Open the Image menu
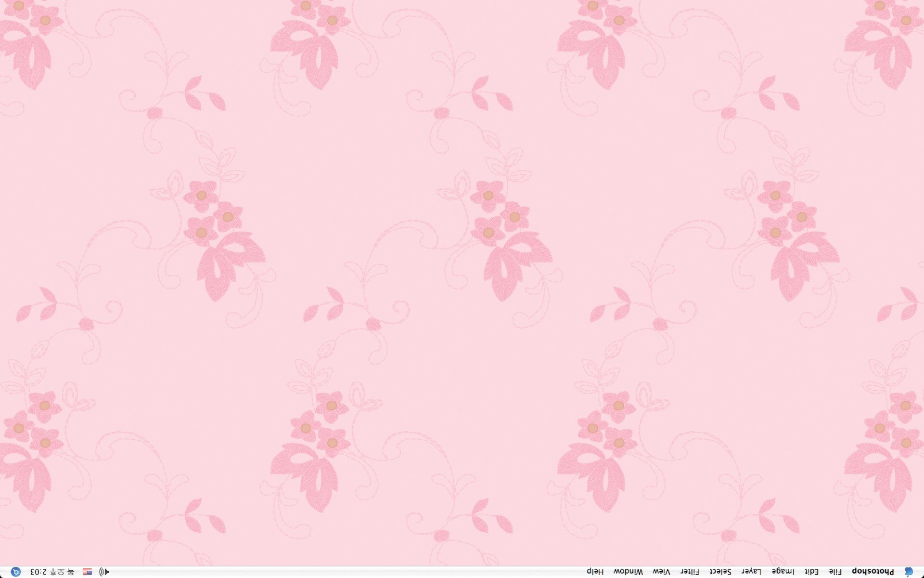The height and width of the screenshot is (578, 924). [783, 572]
